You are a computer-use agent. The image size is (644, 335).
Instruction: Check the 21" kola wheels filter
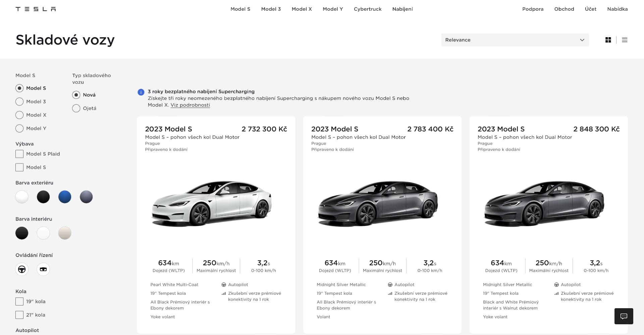(x=19, y=315)
